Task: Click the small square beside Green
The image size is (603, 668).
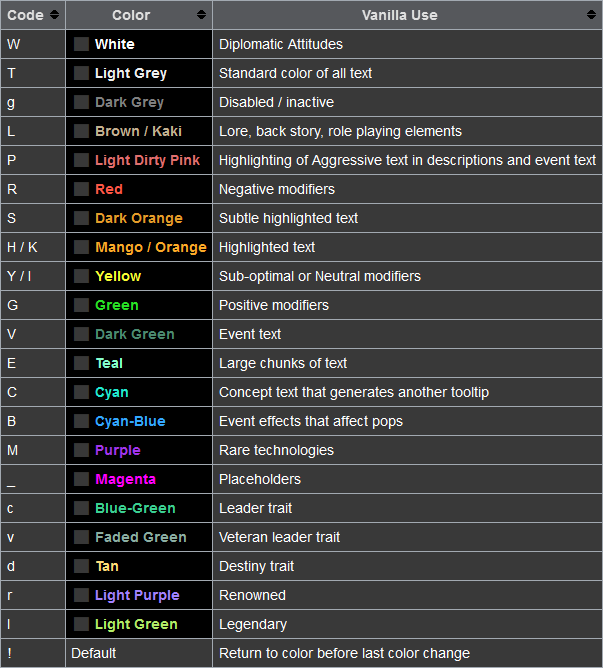Action: (81, 305)
